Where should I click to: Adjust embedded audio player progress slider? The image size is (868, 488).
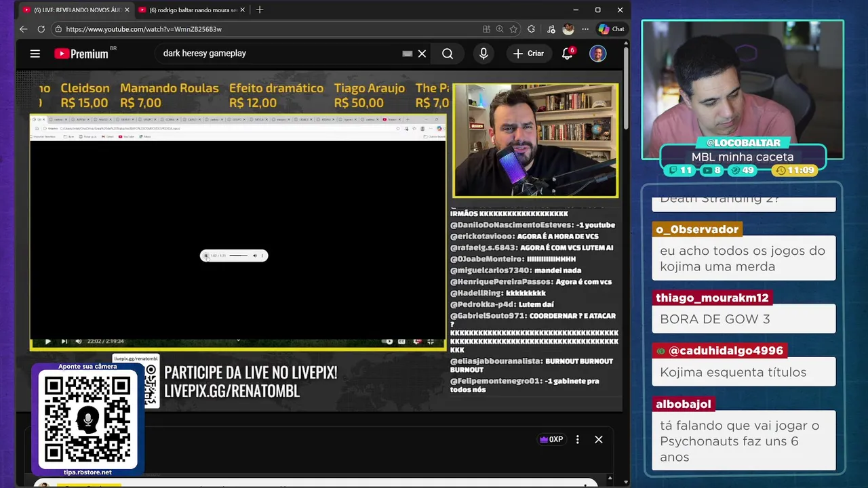pos(238,256)
